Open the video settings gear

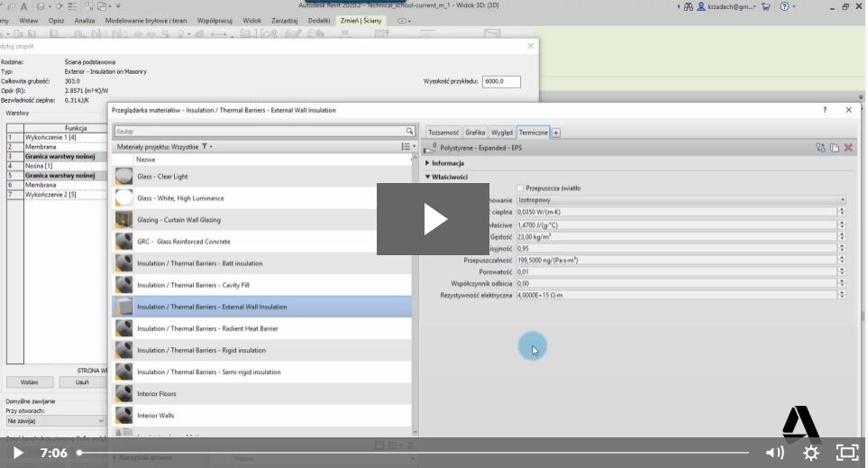811,453
